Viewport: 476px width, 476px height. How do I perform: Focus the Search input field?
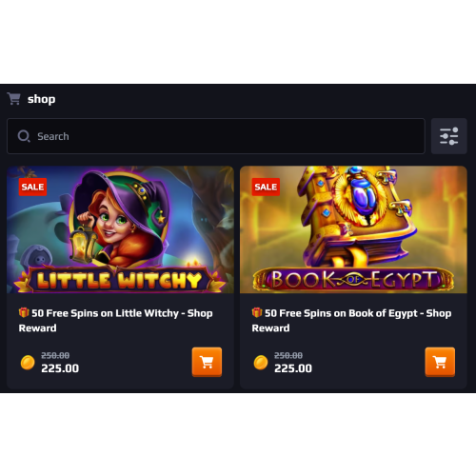tap(216, 136)
